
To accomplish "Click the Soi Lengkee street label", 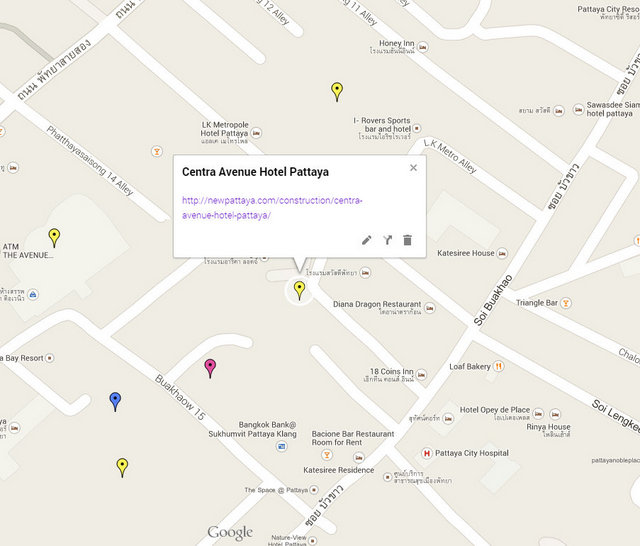I will tap(616, 415).
